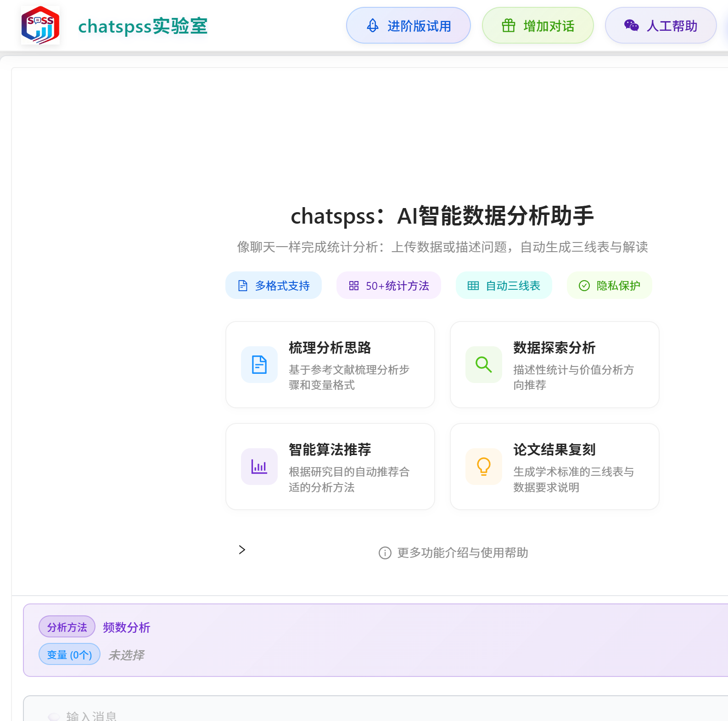Click the main heading chatspss：AI智能数据分析助手
The height and width of the screenshot is (721, 728).
(x=442, y=216)
